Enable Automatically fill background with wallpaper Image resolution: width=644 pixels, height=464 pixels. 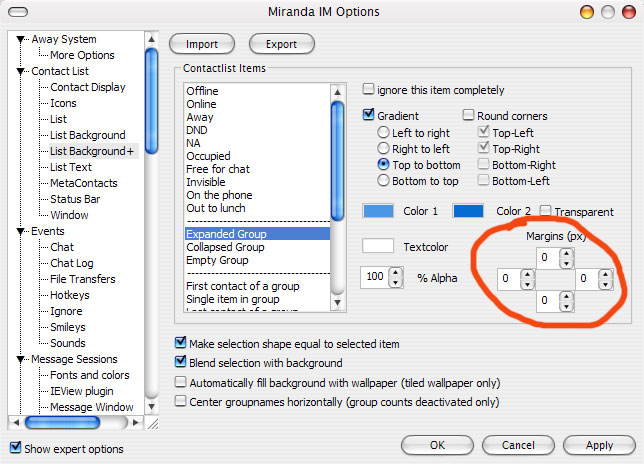tap(180, 382)
